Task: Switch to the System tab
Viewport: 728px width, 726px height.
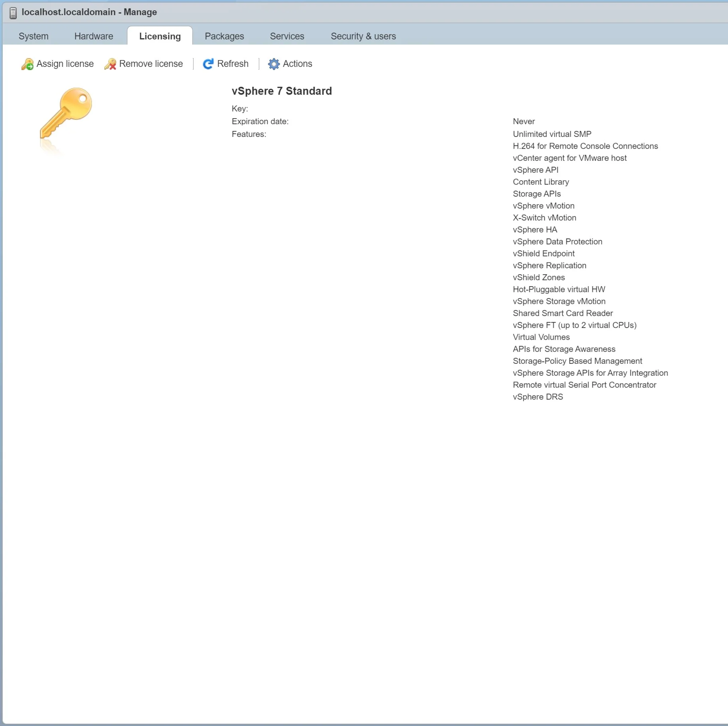Action: [x=33, y=36]
